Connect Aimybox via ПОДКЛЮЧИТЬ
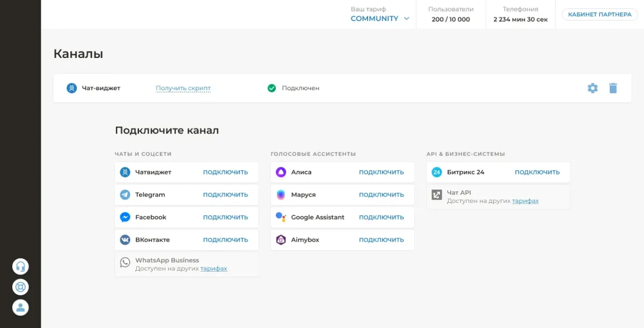The image size is (644, 328). (382, 240)
